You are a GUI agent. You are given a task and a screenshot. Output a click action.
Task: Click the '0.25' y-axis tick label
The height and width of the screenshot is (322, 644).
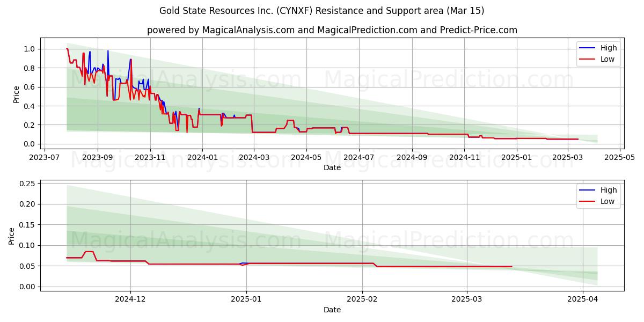(x=28, y=184)
